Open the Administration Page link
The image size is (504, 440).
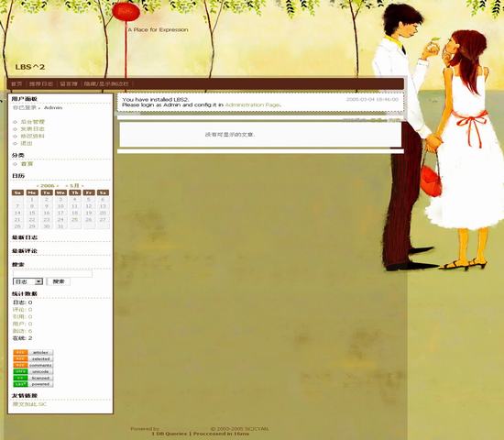pos(253,104)
